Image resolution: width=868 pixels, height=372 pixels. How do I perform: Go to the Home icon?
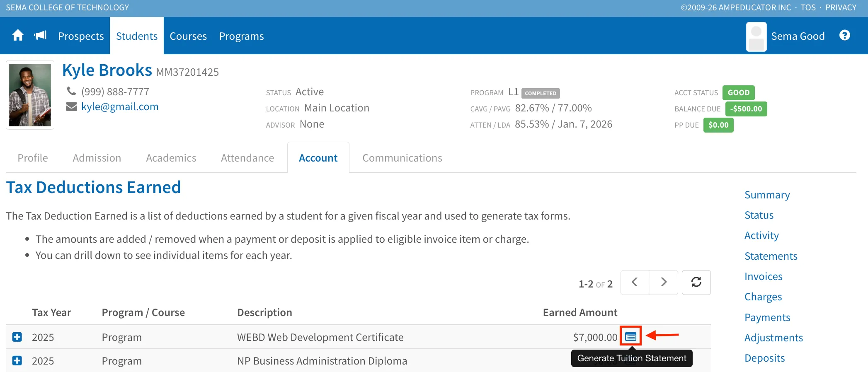pos(18,36)
